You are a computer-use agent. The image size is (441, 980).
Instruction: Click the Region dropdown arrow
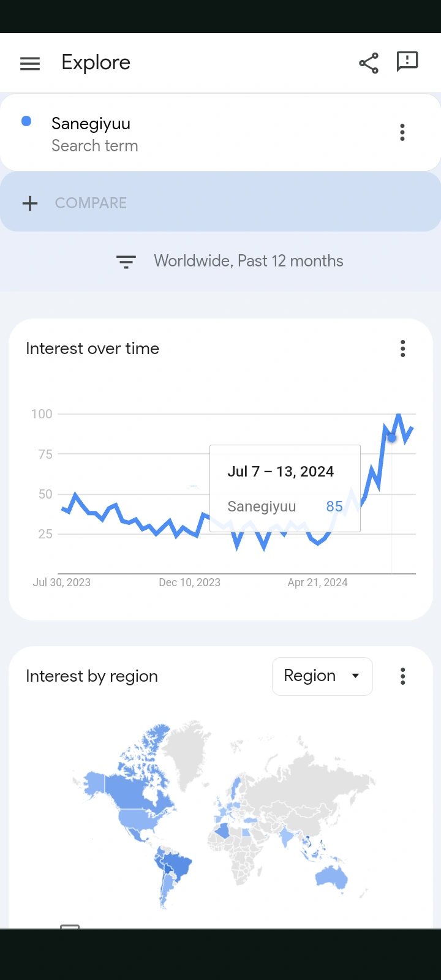tap(355, 676)
